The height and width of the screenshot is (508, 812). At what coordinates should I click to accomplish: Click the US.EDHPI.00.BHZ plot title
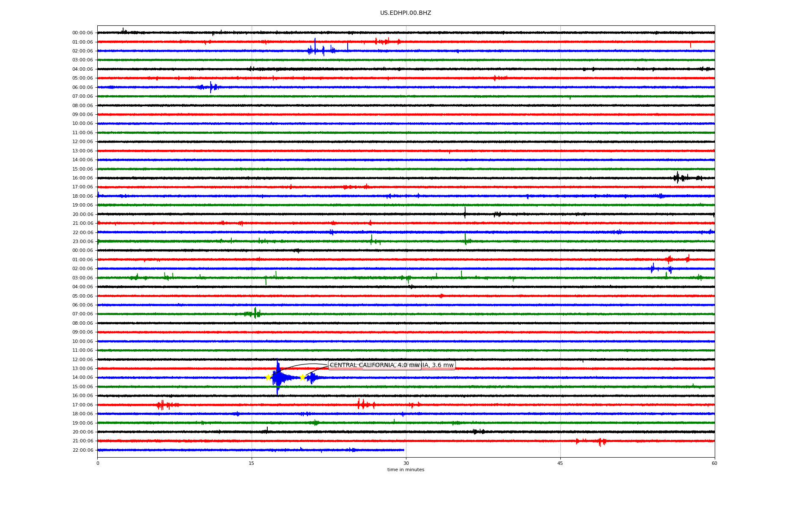(405, 13)
